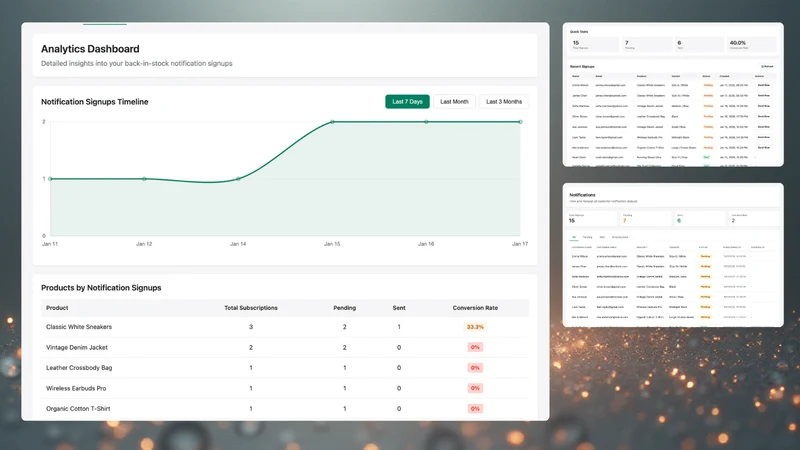Click the Jan 16 data point on chart
The width and height of the screenshot is (800, 450).
tap(427, 122)
